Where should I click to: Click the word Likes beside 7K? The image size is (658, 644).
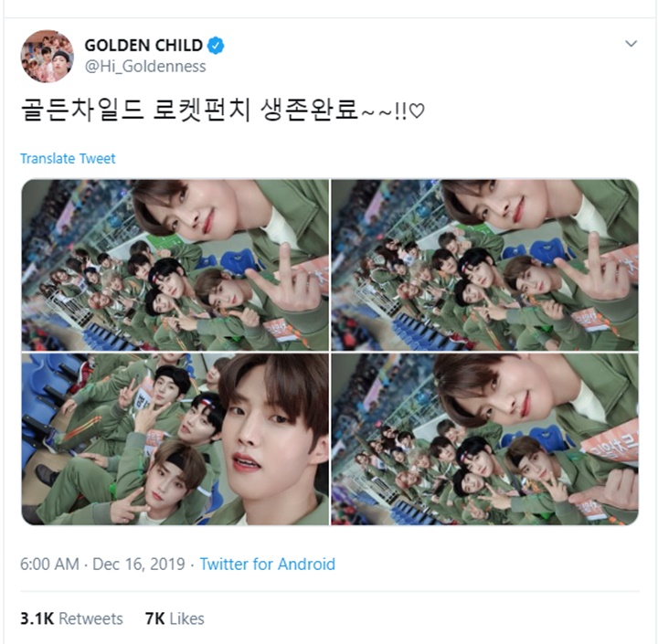coord(186,618)
